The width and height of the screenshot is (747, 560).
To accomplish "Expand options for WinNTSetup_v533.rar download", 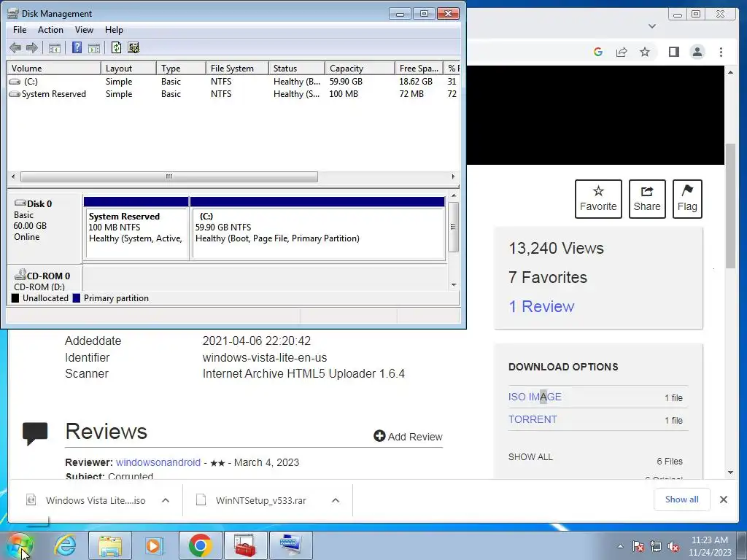I will pyautogui.click(x=336, y=500).
